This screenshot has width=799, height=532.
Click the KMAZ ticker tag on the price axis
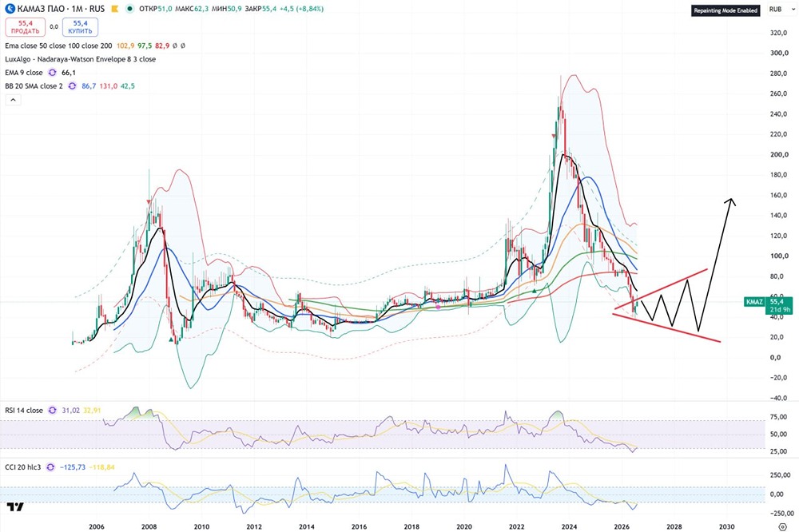[754, 302]
